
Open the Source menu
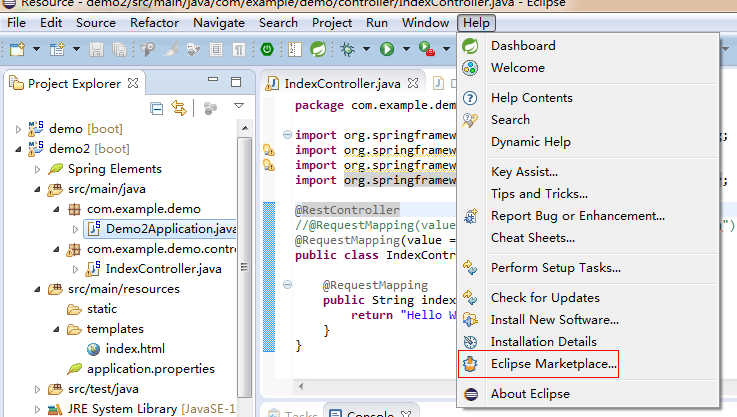coord(96,23)
